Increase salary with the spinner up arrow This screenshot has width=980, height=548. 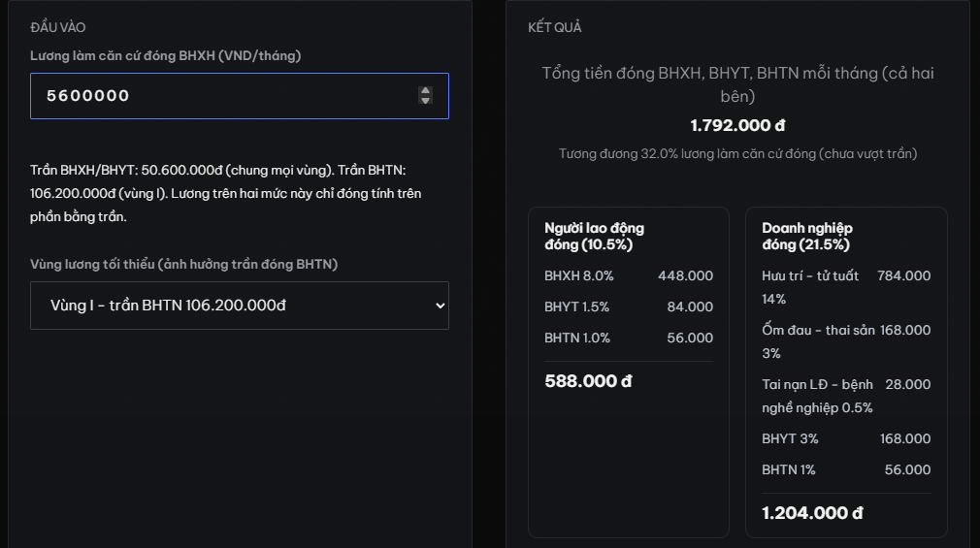click(x=425, y=90)
